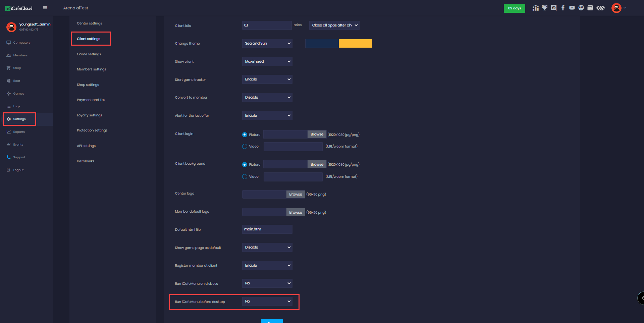
Task: Click the ninja avatar in top bar
Action: point(616,8)
